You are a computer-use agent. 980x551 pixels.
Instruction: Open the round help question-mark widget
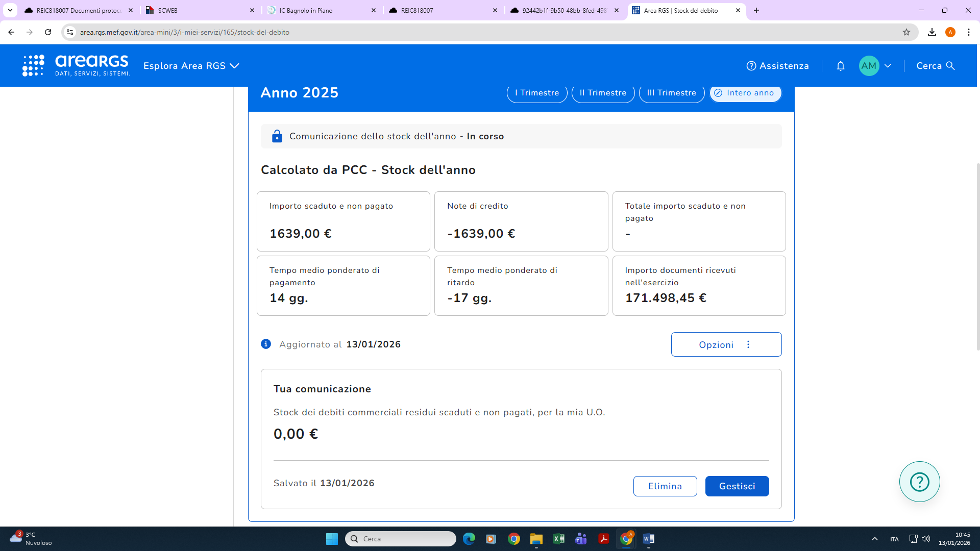[x=919, y=482]
